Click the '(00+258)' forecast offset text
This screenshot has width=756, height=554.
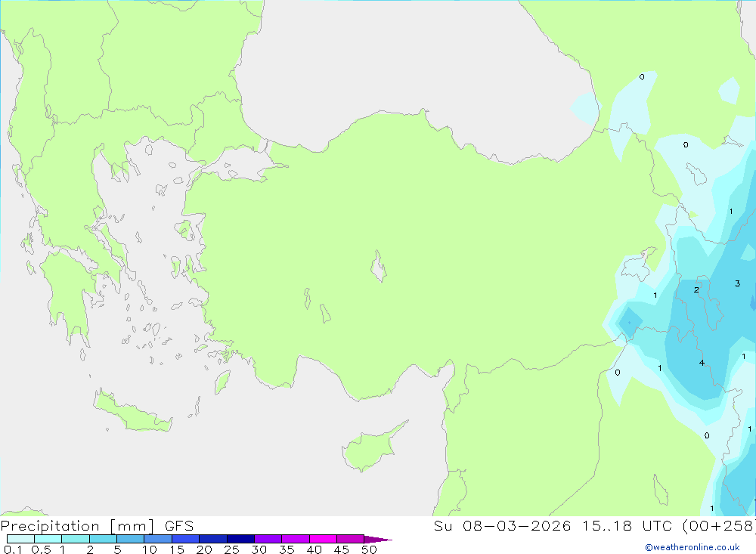719,525
